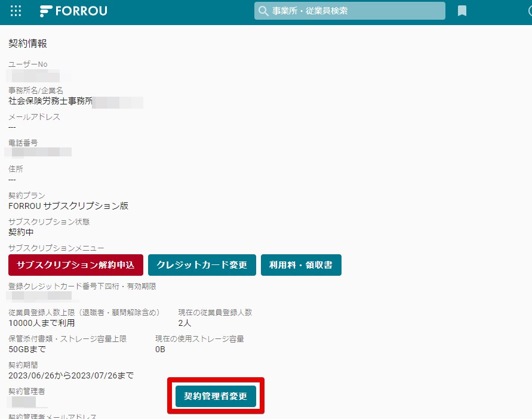Click サブスクリプション解約申込 button
532x419 pixels.
[76, 265]
